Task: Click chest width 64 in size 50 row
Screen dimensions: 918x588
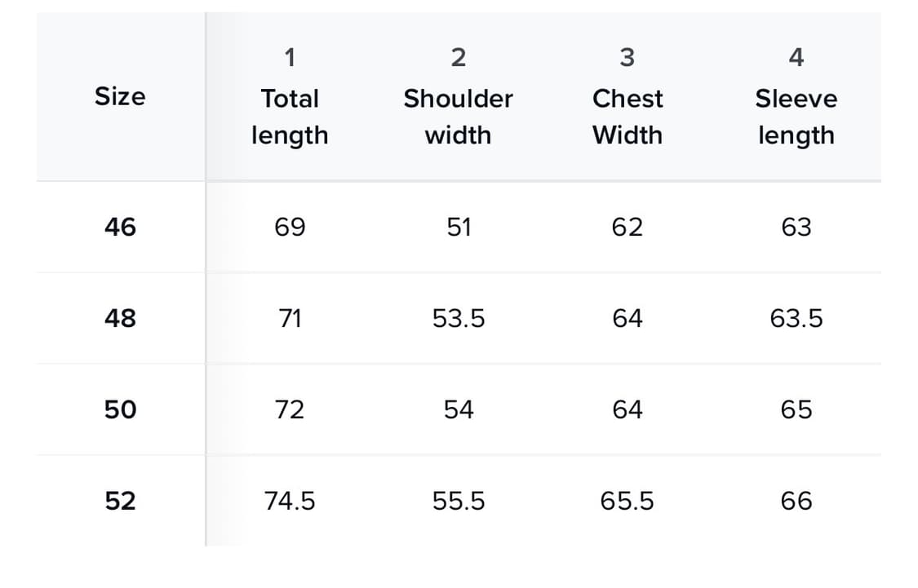Action: 627,409
